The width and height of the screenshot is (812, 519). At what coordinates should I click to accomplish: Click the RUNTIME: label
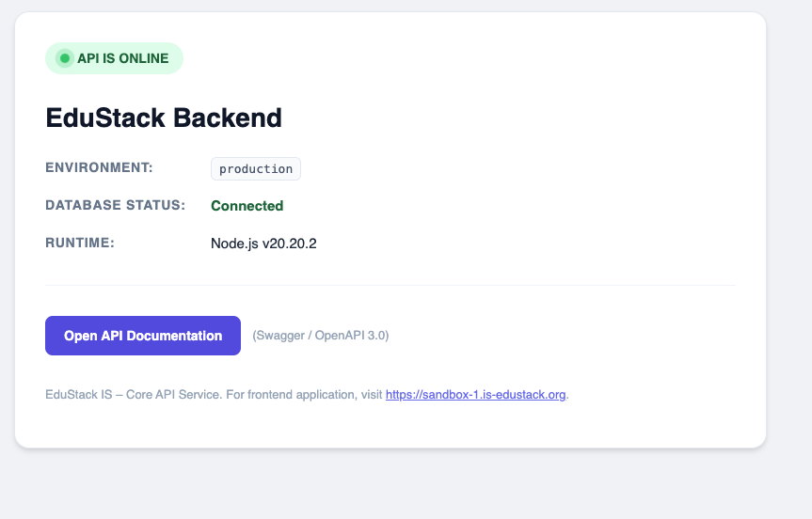80,243
